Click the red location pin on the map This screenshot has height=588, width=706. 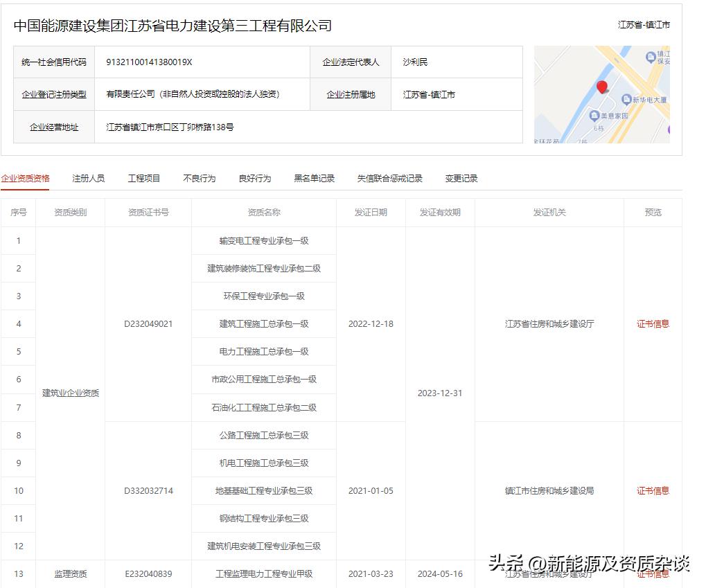pos(601,87)
